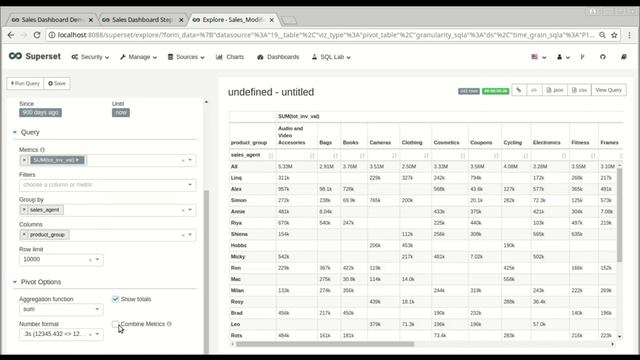Viewport: 640px width, 360px height.
Task: Sort by the sales_agent column icon
Action: tap(271, 156)
